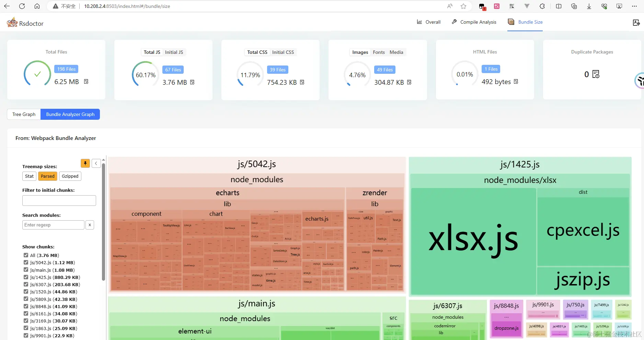Select the cpexcel.js block in the treemap
This screenshot has width=644, height=340.
click(x=583, y=232)
